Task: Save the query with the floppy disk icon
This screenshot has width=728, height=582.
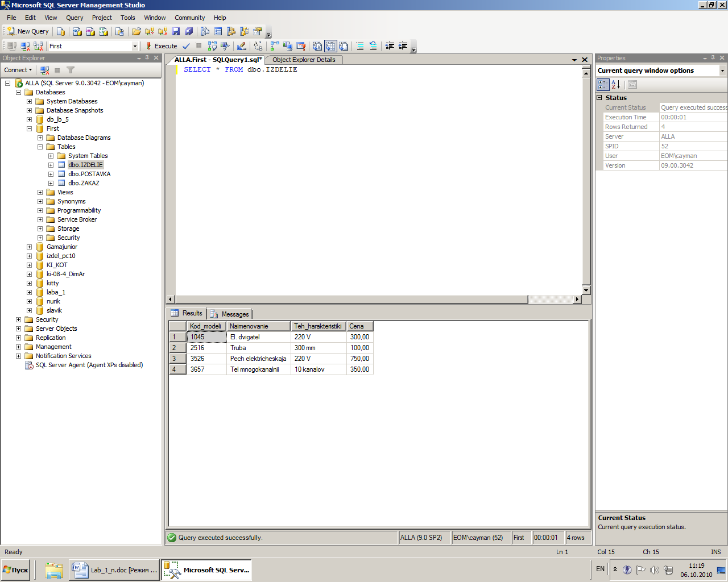Action: (x=176, y=31)
